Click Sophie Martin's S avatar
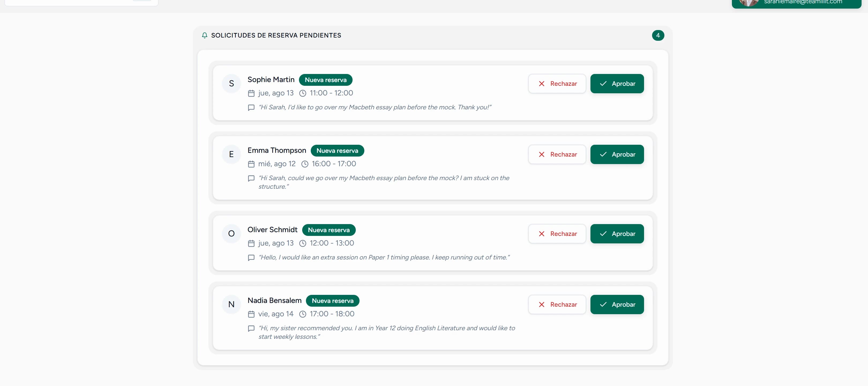This screenshot has width=868, height=386. (231, 84)
